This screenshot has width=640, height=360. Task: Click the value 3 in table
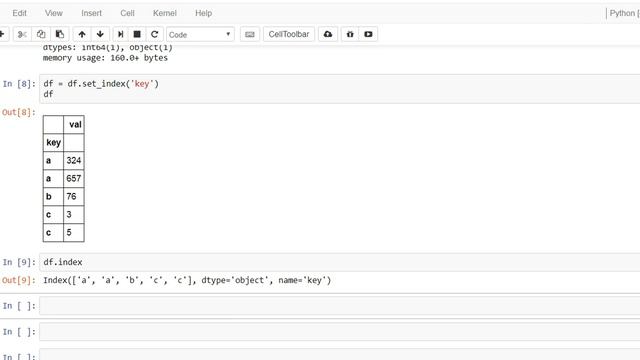click(x=74, y=214)
